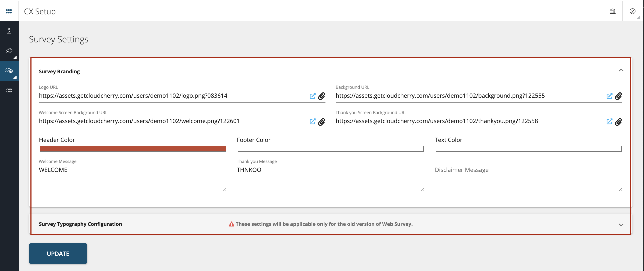Click warning triangle icon in Typography section
The height and width of the screenshot is (271, 644).
[232, 224]
